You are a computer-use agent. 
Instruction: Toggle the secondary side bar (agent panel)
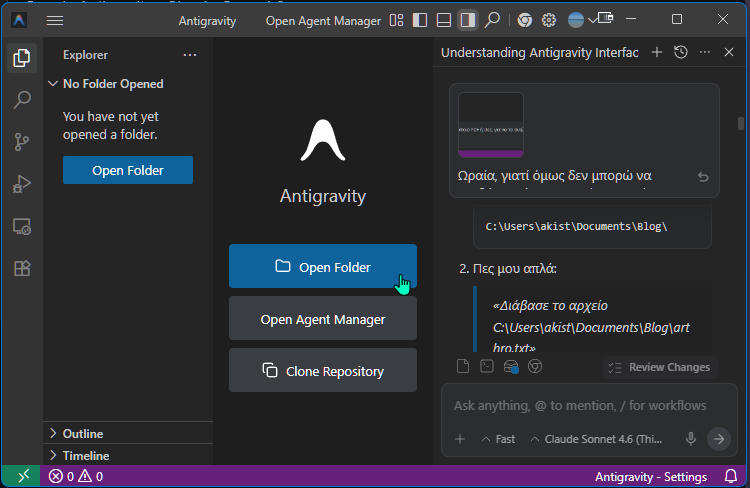click(467, 20)
